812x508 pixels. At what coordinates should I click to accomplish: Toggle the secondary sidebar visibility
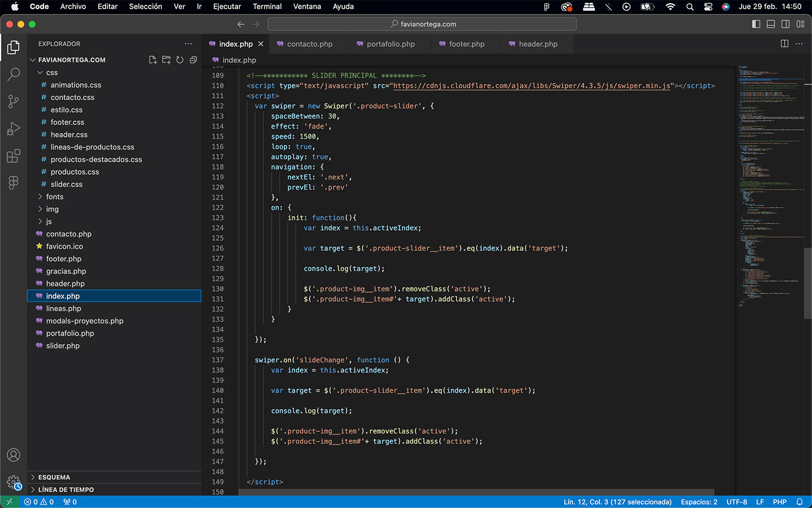785,24
